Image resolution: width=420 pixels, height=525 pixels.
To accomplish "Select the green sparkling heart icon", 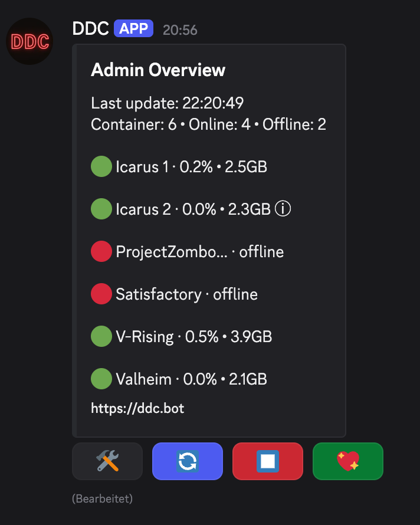I will click(347, 461).
